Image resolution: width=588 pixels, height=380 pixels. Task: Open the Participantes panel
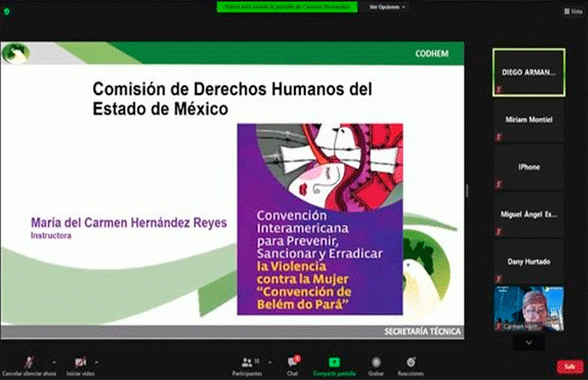tap(247, 366)
